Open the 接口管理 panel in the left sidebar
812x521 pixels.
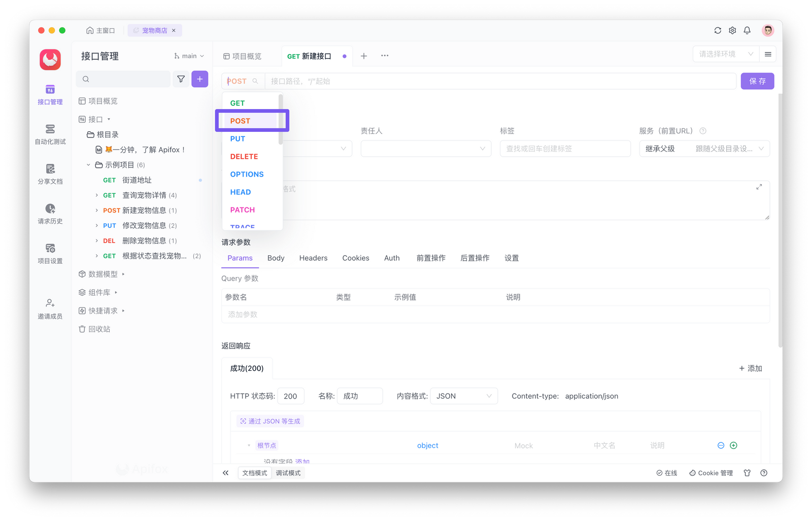[x=49, y=94]
